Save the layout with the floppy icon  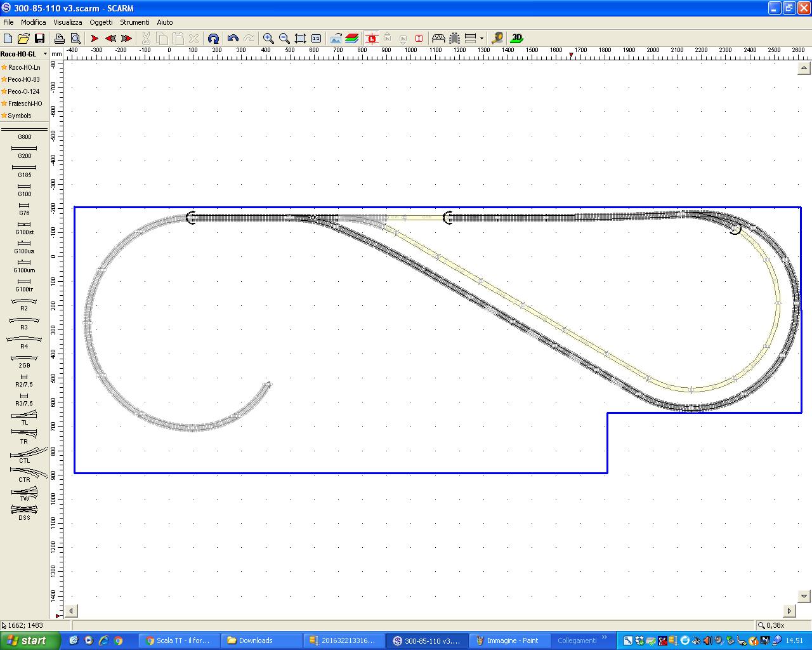pos(39,38)
